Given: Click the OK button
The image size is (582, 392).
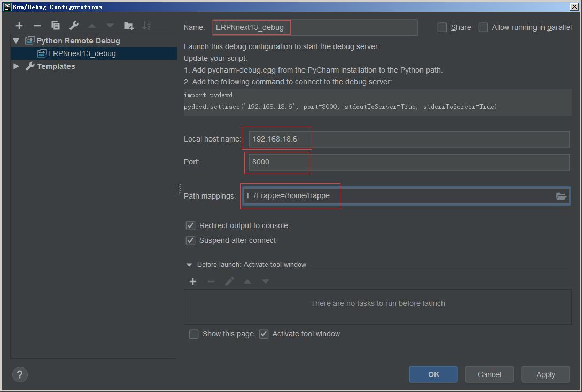Looking at the screenshot, I should (x=433, y=374).
